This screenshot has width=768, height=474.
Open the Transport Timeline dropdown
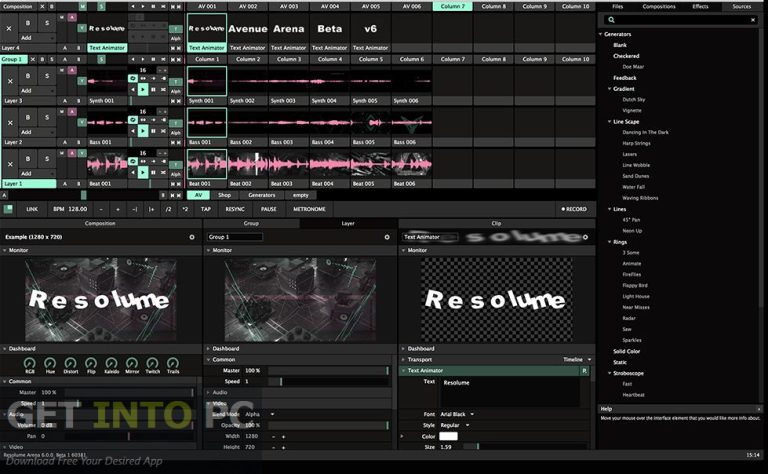coord(577,359)
